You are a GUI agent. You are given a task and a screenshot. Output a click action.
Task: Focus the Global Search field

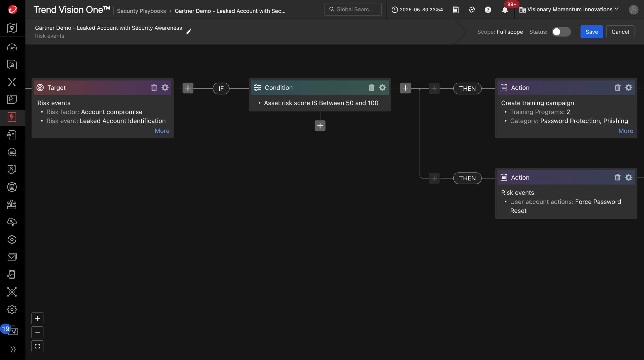coord(353,10)
